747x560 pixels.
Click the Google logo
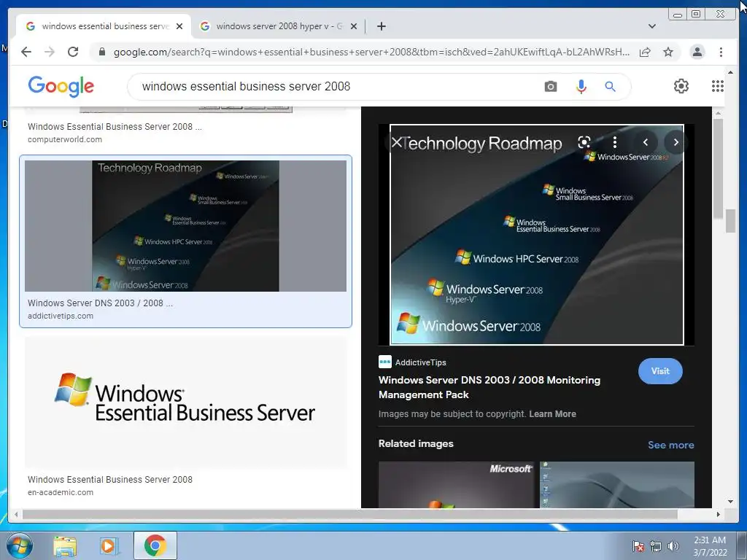[61, 86]
